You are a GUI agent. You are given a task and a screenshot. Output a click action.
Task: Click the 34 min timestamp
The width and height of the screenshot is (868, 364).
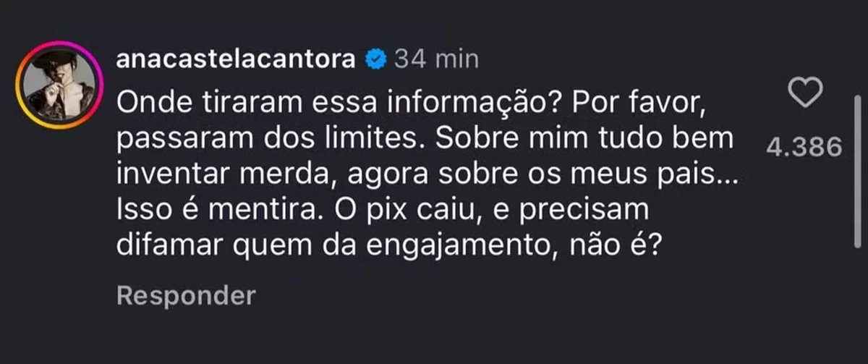(x=435, y=59)
